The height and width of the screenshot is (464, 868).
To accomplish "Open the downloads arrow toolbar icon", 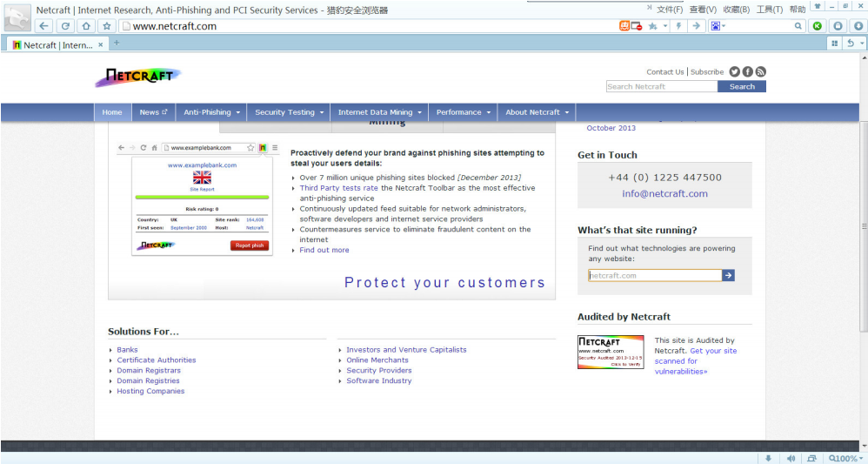I will (x=858, y=26).
